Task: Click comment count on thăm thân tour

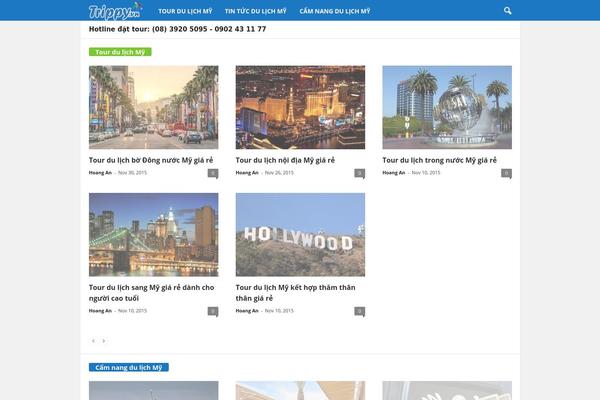Action: [360, 311]
